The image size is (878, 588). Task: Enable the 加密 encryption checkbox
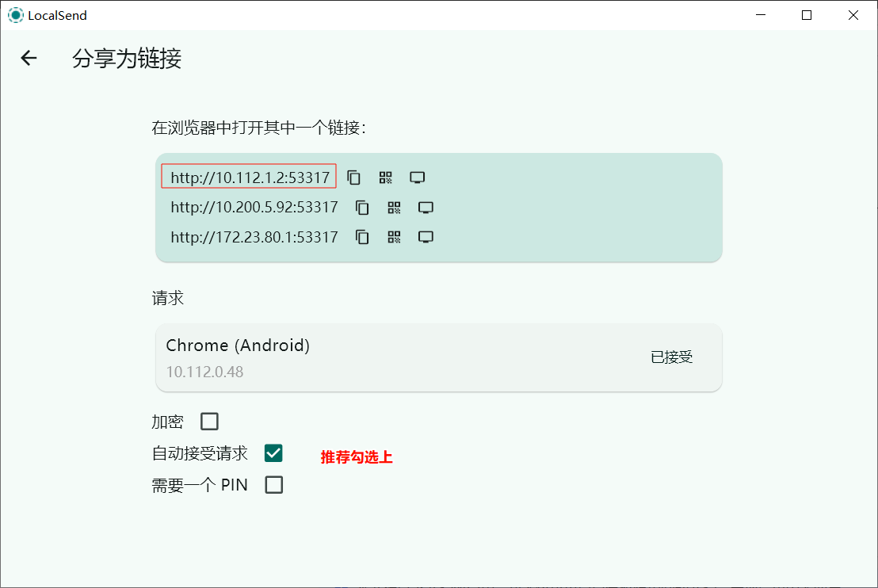point(209,422)
